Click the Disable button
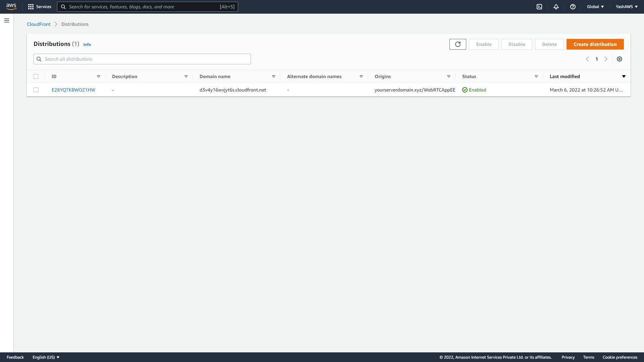The width and height of the screenshot is (644, 362). (x=517, y=44)
